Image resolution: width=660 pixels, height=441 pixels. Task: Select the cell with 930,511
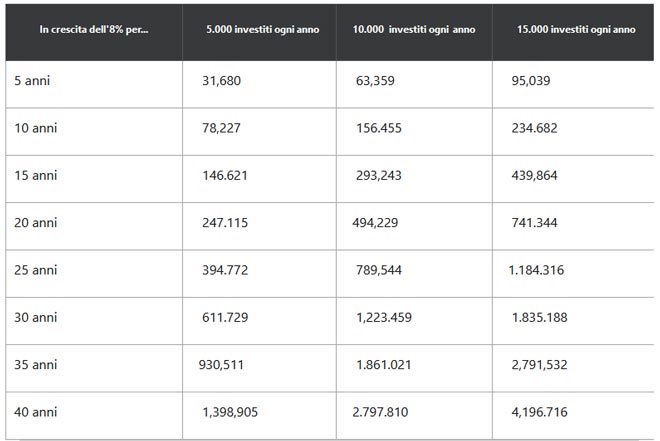(222, 364)
